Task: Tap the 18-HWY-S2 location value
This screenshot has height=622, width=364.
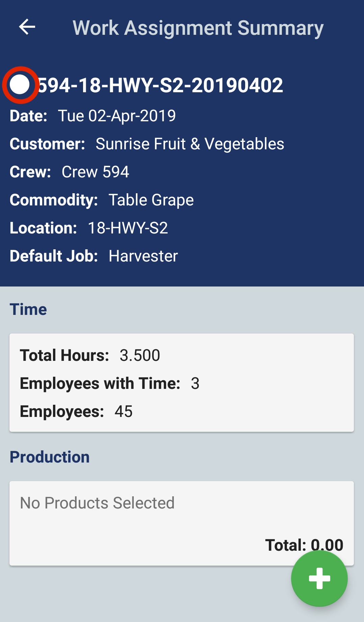Action: click(128, 228)
